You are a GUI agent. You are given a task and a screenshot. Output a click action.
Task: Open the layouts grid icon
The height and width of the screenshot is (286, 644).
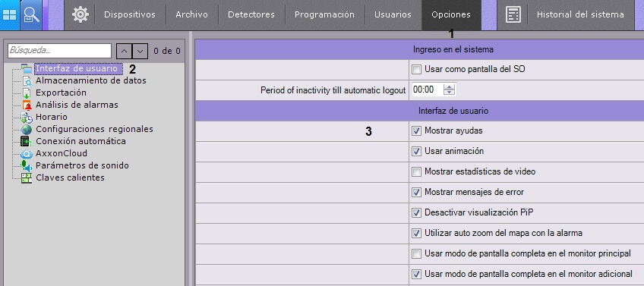click(9, 15)
